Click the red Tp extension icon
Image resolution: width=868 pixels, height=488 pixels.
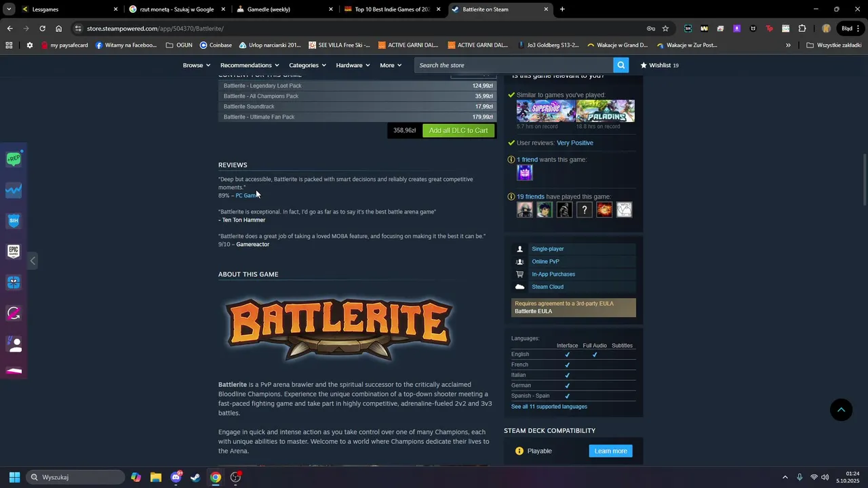coord(769,28)
